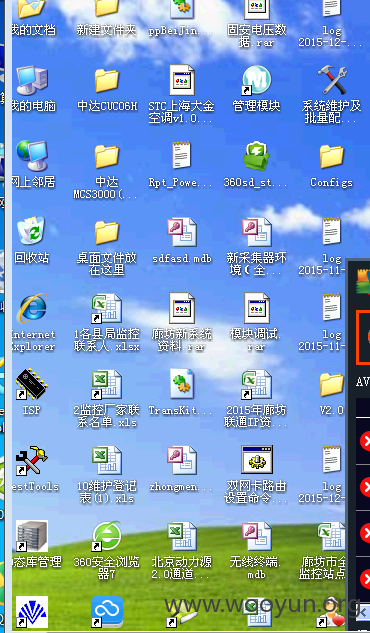370x633 pixels.
Task: Open 固安电压数据.rar archive
Action: click(257, 9)
